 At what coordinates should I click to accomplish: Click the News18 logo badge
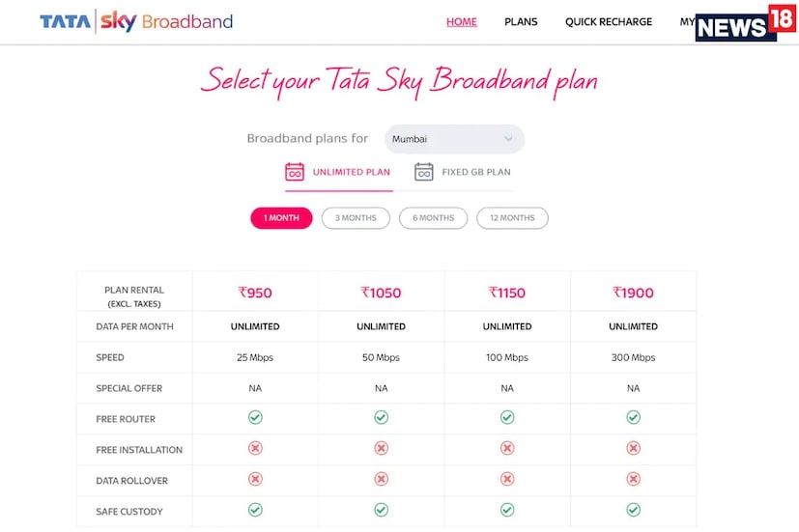point(745,22)
